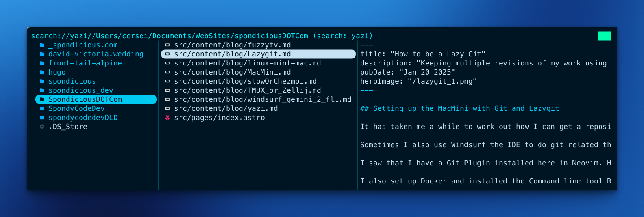644x217 pixels.
Task: Open the david-victoria.wedding folder
Action: pos(96,54)
